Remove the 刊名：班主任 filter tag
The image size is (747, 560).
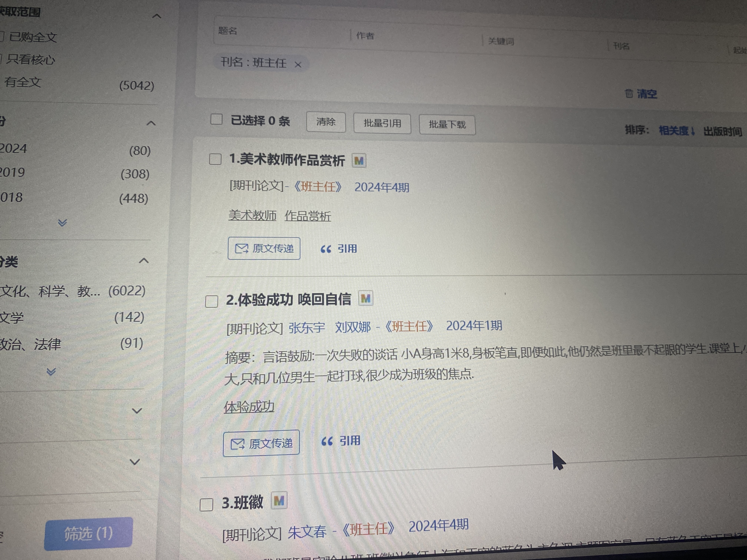[x=298, y=64]
